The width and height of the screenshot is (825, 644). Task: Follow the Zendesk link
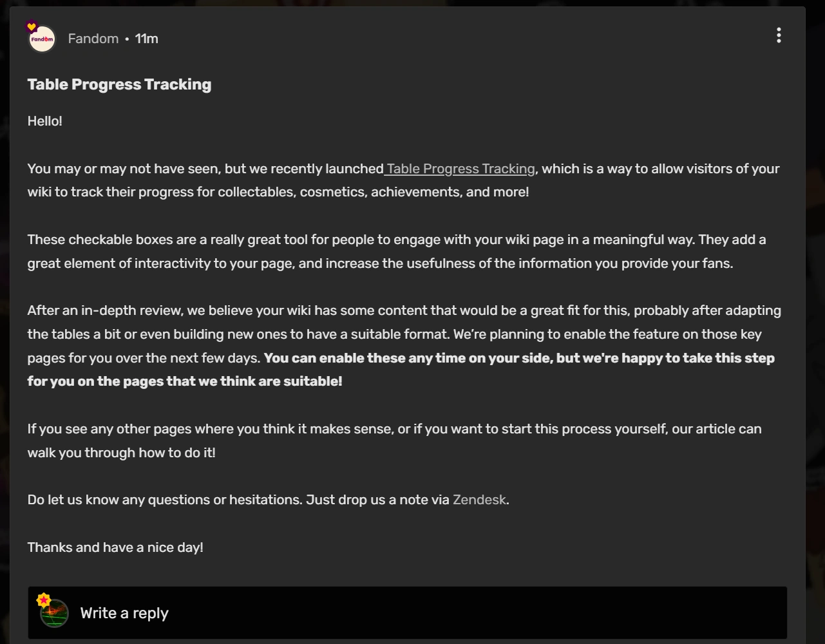coord(479,500)
